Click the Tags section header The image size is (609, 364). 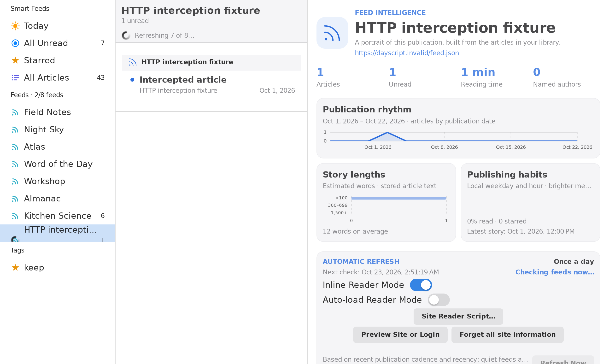tap(18, 250)
